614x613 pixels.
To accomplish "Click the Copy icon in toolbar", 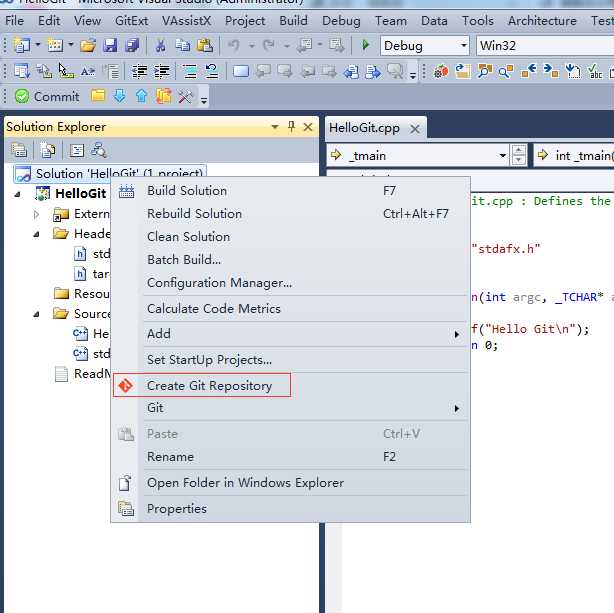I will 182,46.
